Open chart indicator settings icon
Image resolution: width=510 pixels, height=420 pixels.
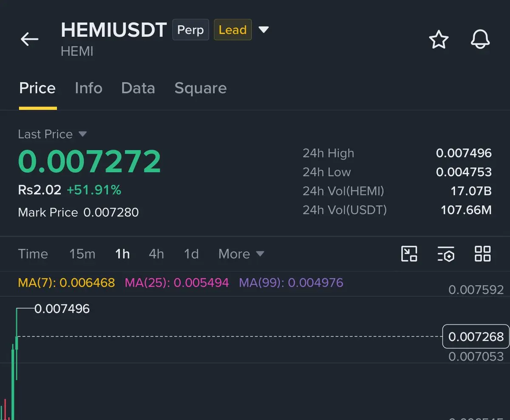(x=446, y=254)
